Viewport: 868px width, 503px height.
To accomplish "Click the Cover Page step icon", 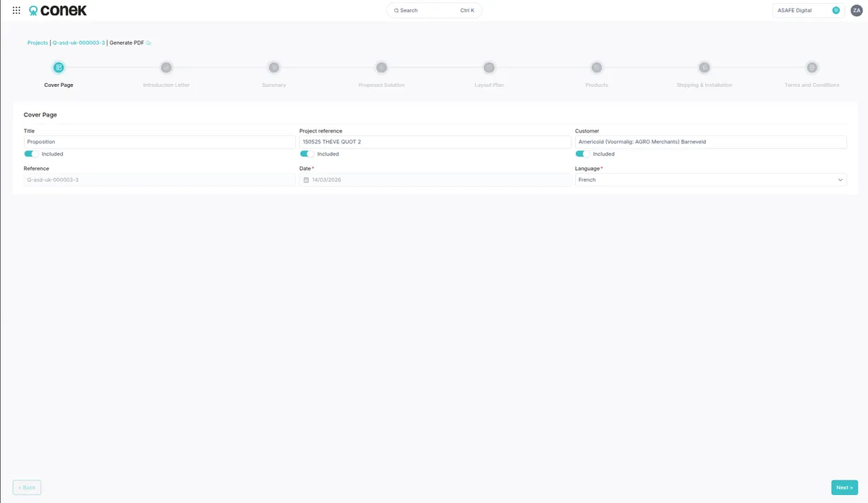I will pos(59,67).
